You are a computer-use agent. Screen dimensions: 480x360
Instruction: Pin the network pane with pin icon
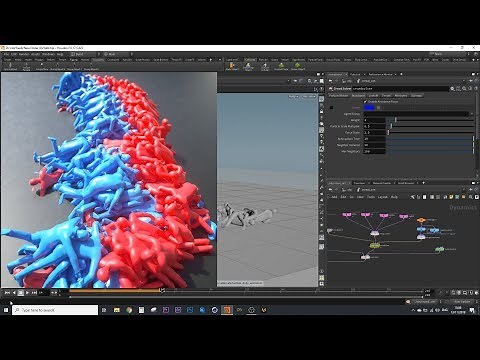click(x=471, y=190)
